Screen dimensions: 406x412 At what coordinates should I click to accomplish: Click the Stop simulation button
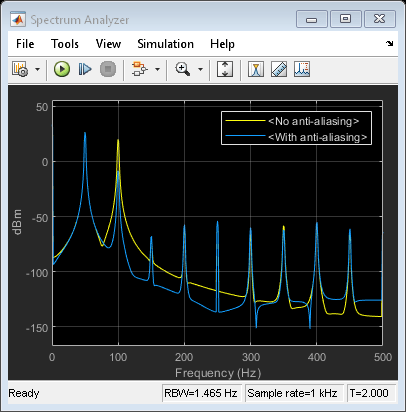click(108, 69)
